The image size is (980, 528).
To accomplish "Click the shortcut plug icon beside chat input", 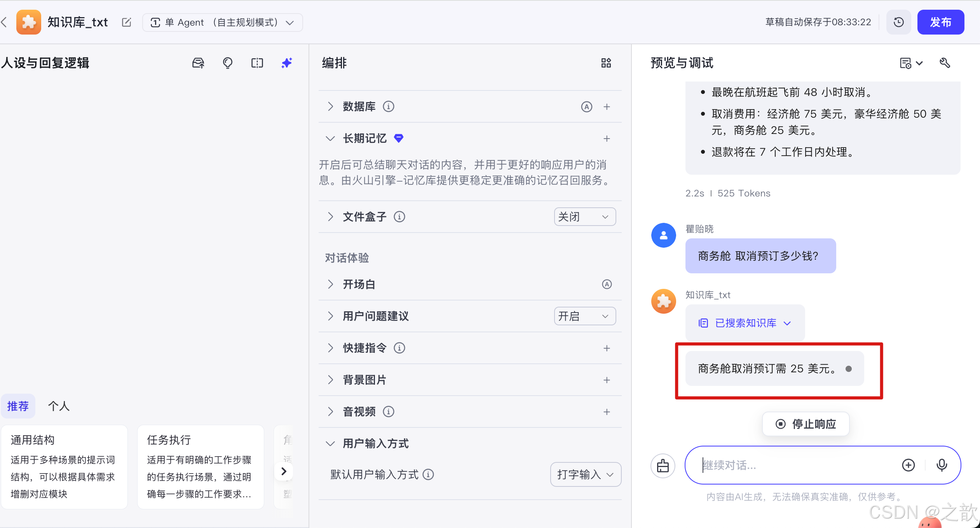I will 663,465.
